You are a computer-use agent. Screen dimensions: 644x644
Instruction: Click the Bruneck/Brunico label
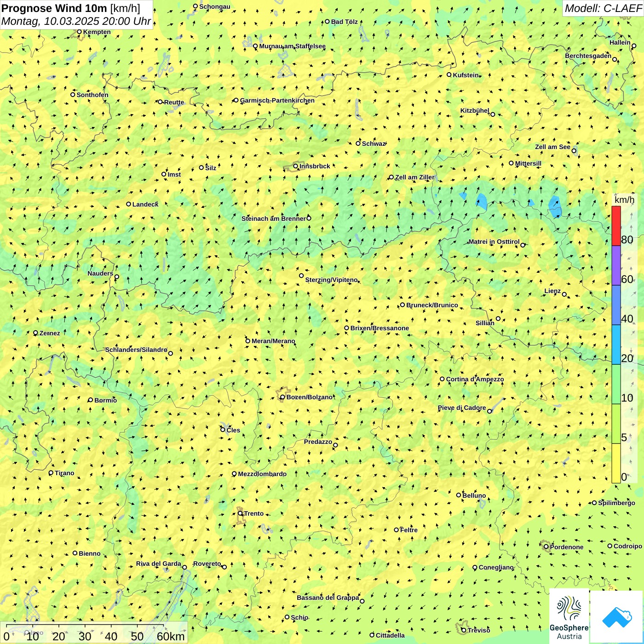click(432, 305)
